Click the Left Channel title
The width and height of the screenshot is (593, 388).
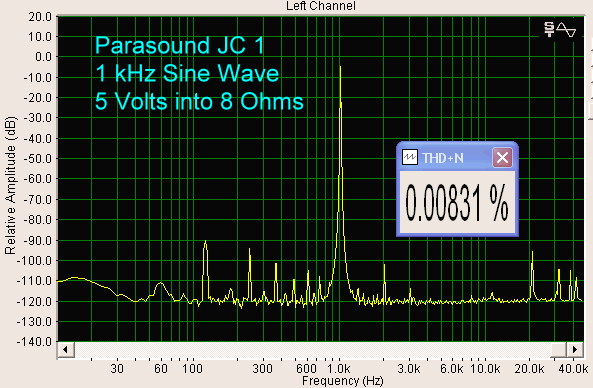(321, 6)
